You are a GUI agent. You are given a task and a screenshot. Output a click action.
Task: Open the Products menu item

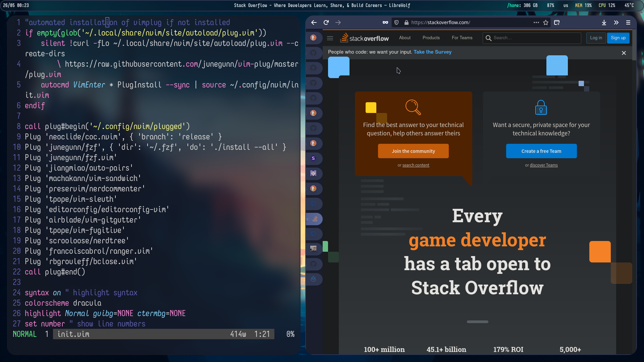click(x=431, y=38)
